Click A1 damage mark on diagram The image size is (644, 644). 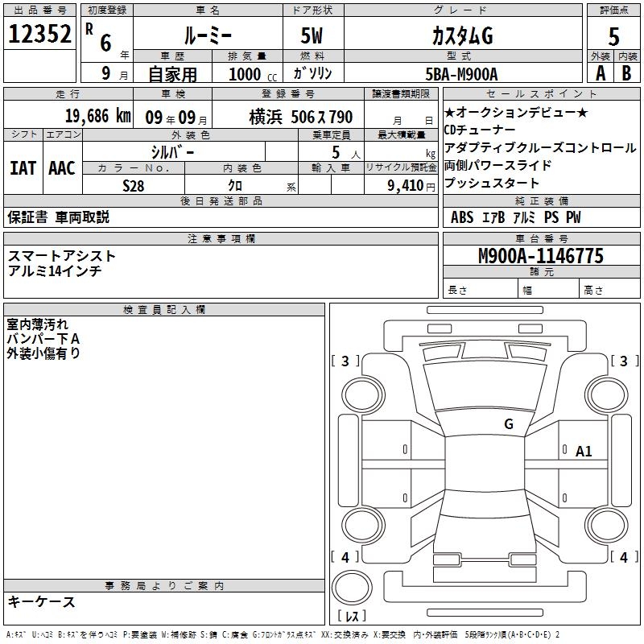coord(584,452)
